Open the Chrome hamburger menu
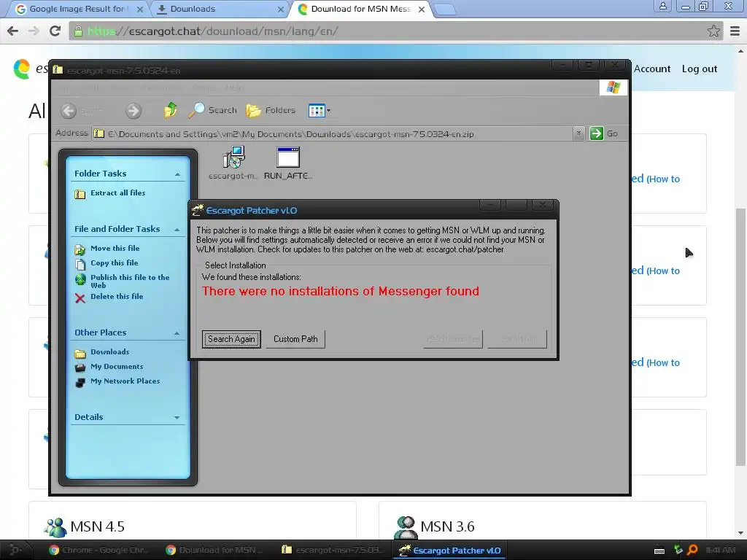The height and width of the screenshot is (560, 747). (x=735, y=31)
